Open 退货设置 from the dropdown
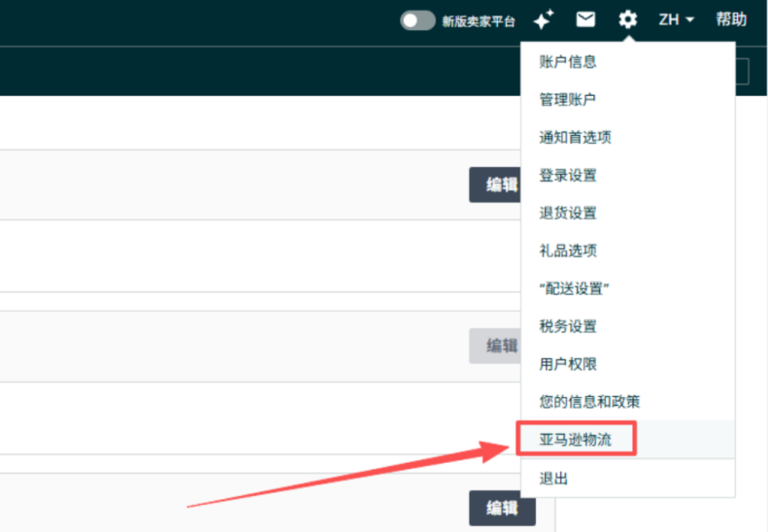The image size is (768, 532). click(568, 214)
